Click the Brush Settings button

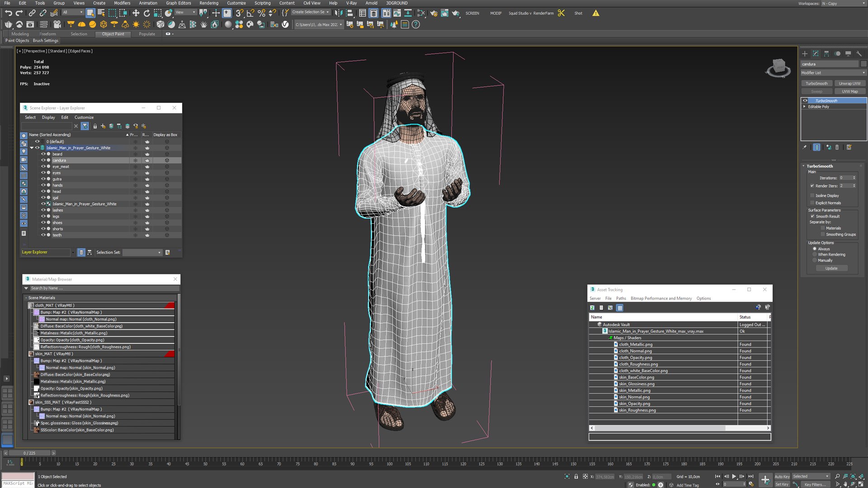45,41
